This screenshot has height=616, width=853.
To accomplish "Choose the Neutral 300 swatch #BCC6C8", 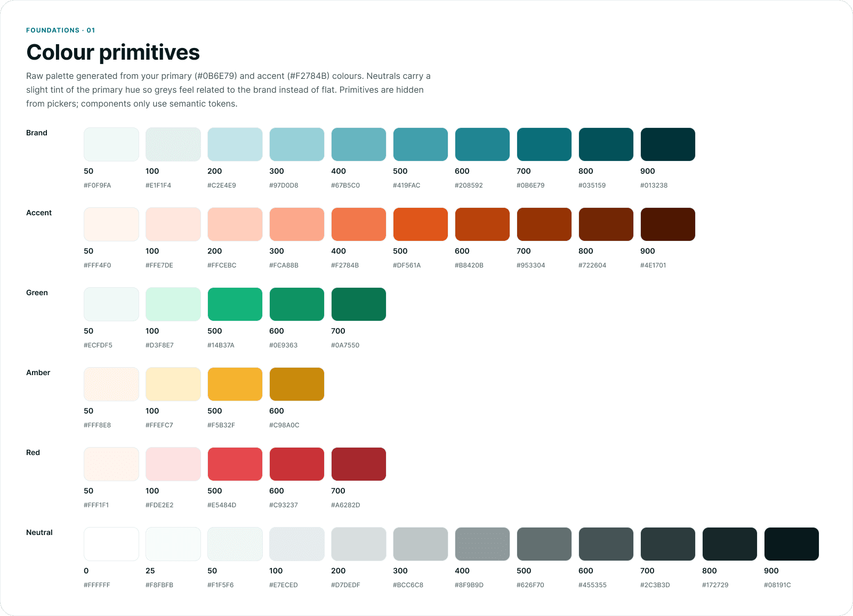I will point(421,544).
